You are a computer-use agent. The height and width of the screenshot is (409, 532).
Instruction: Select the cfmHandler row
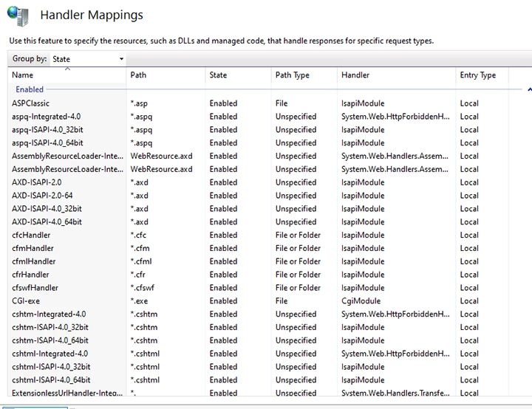(x=33, y=248)
